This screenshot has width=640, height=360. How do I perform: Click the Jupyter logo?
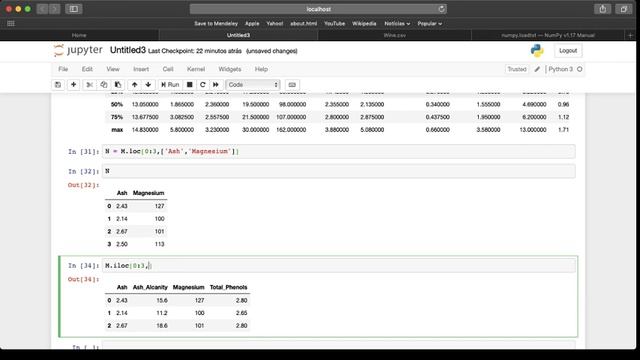78,50
